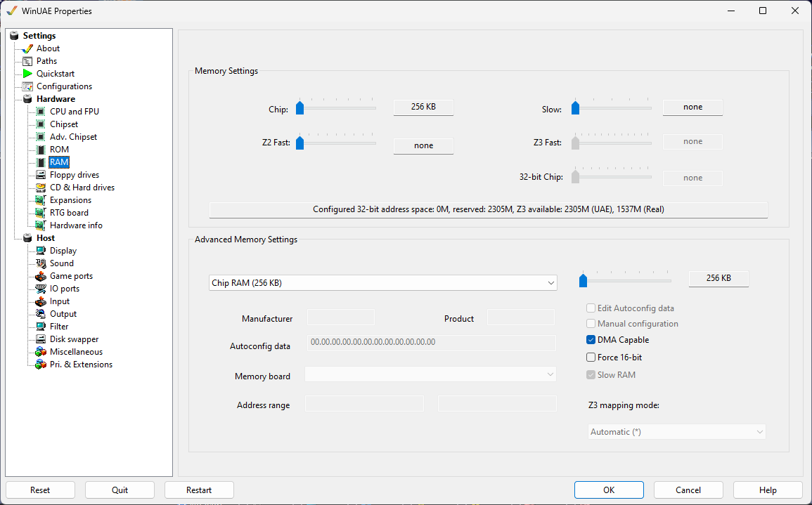Image resolution: width=812 pixels, height=505 pixels.
Task: Open the Quickstart page label
Action: pos(56,74)
